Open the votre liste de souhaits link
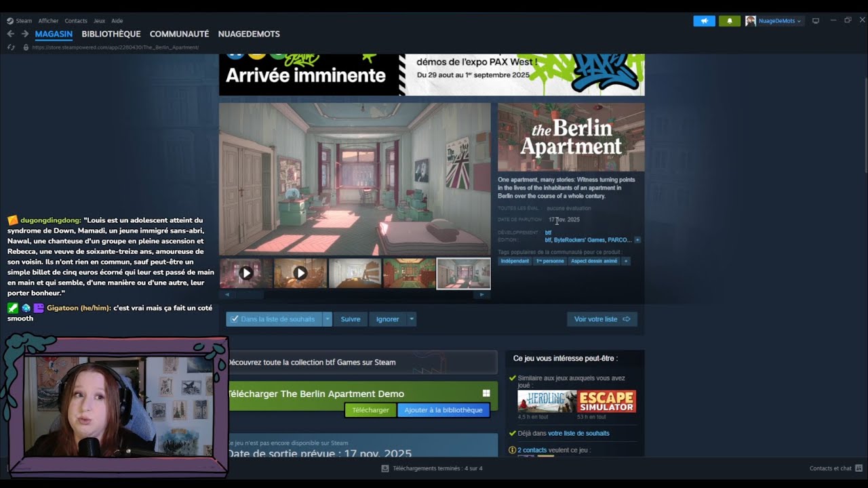 578,433
